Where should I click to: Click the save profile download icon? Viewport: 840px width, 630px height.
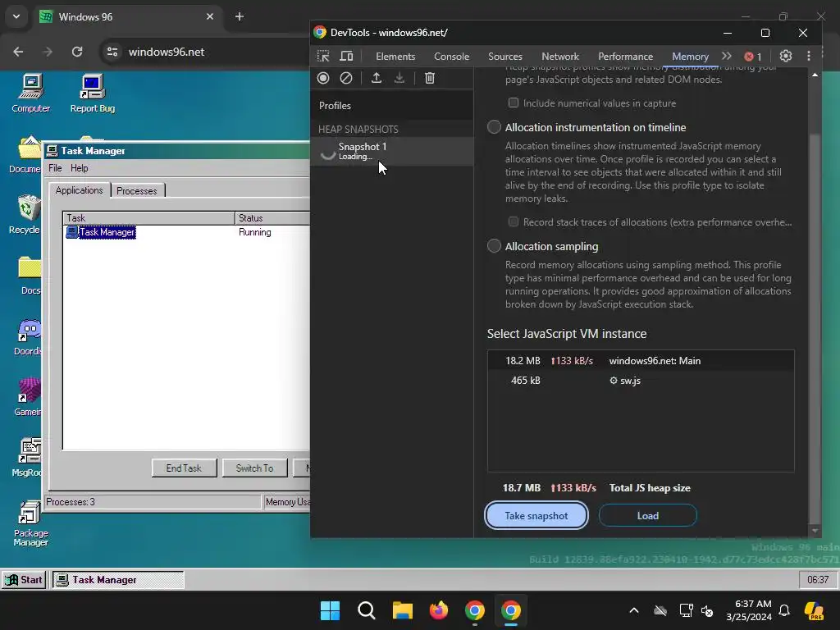point(399,78)
